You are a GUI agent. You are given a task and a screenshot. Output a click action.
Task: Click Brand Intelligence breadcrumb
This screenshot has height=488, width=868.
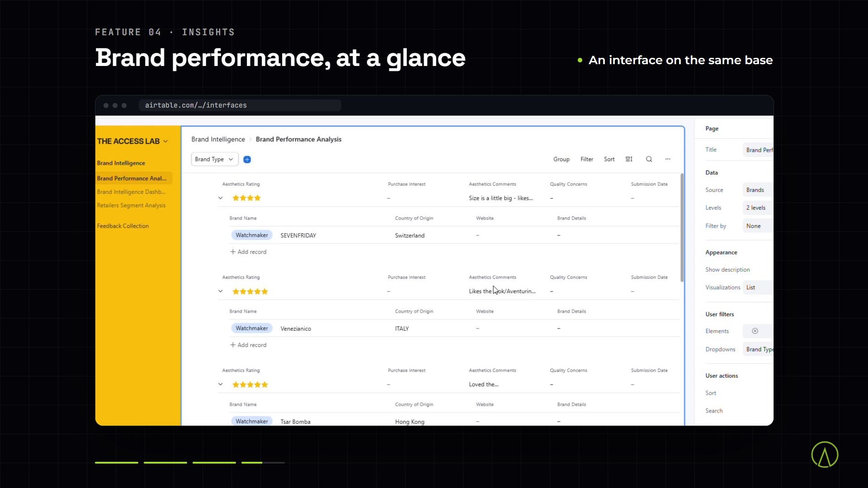[x=218, y=139]
